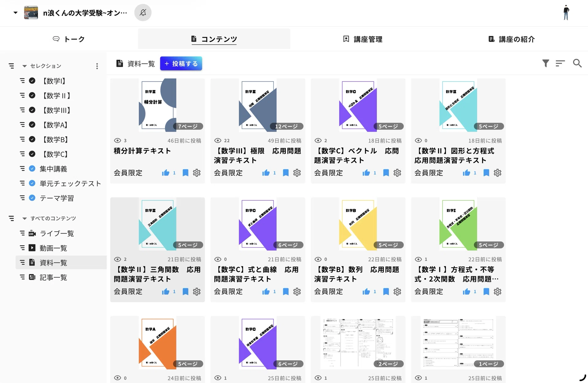Click the 投稿する button
This screenshot has width=588, height=383.
point(181,63)
